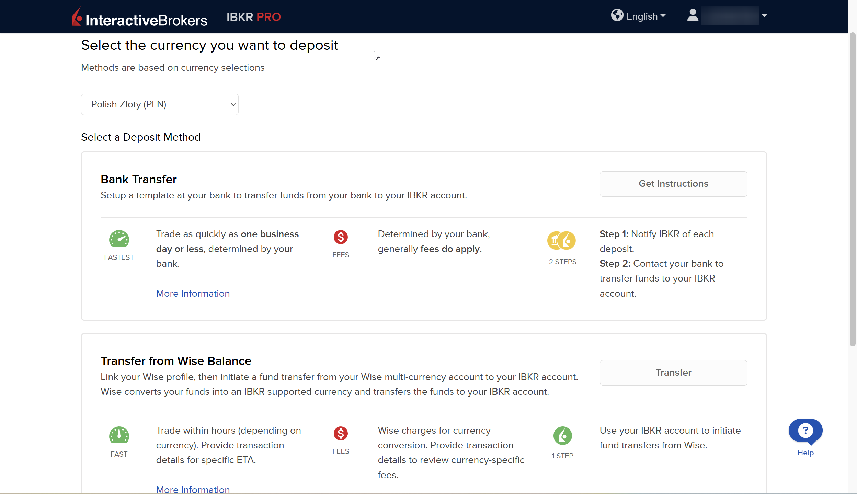Click the Bank Transfer red FEES icon

tap(341, 237)
